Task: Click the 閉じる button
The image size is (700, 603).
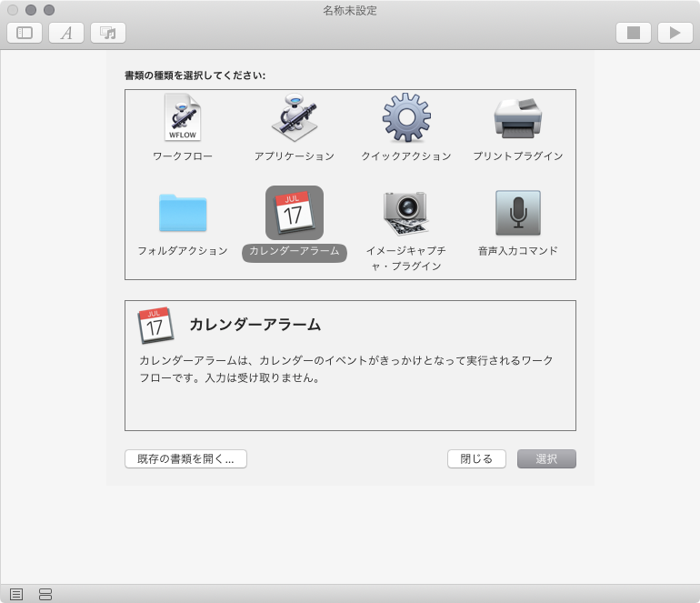Action: [x=476, y=458]
